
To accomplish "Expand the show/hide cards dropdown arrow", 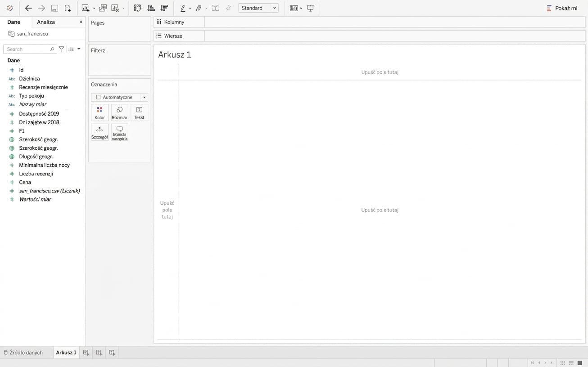I will [301, 9].
